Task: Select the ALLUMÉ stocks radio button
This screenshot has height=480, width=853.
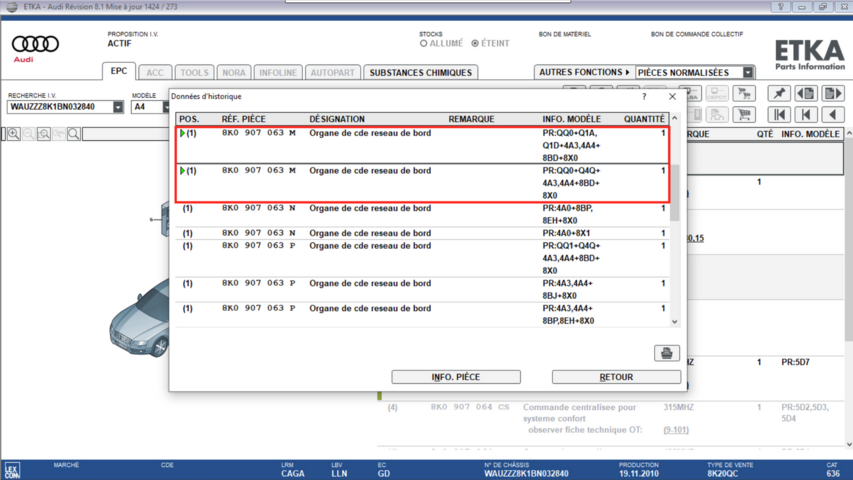Action: 423,44
